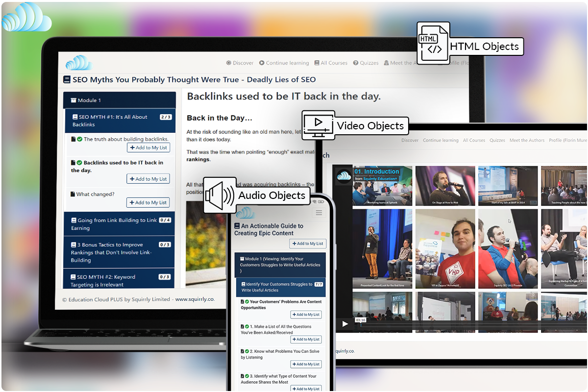Click green check beside 'Backlinks used to be IT'

point(79,163)
